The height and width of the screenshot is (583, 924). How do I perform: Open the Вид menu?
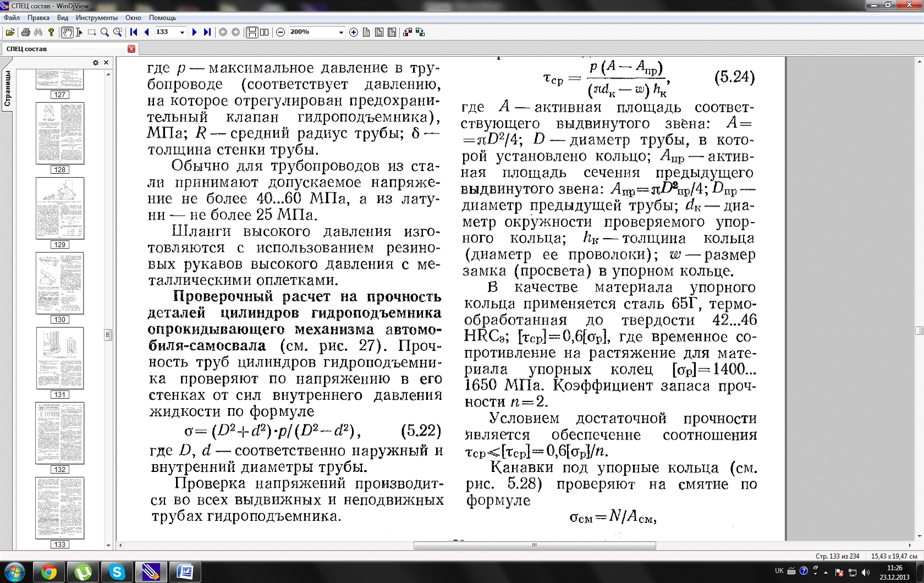coord(63,18)
